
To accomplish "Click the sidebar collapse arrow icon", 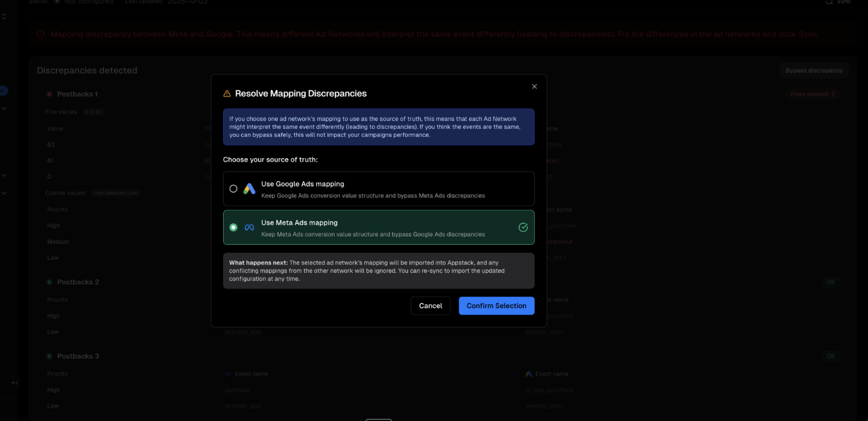I will [x=14, y=383].
